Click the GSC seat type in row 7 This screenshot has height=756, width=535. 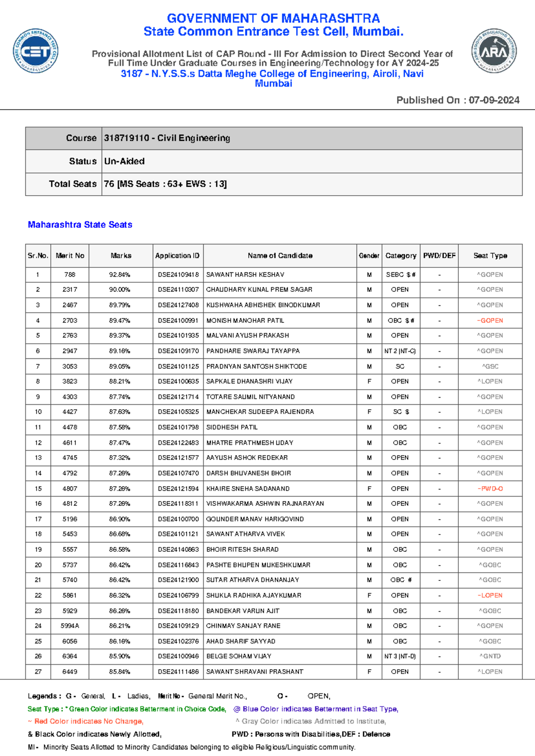coord(490,366)
